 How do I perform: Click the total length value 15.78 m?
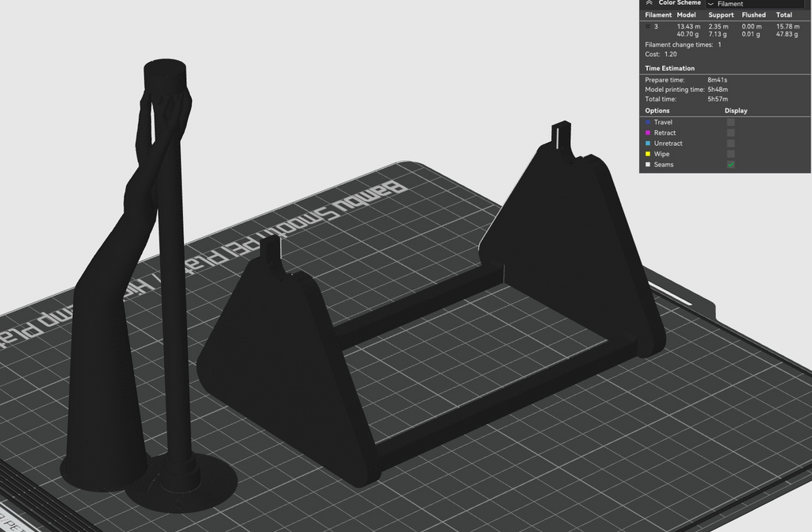click(x=787, y=26)
